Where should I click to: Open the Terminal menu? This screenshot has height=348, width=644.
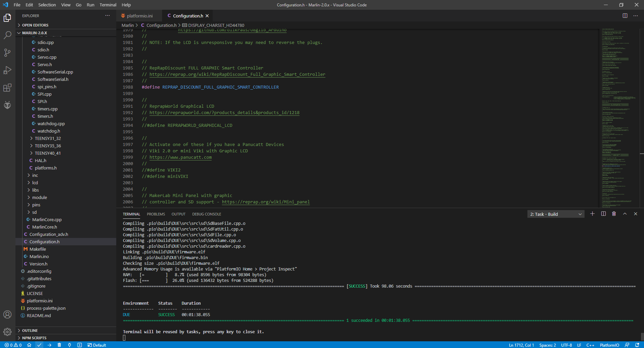click(x=108, y=5)
